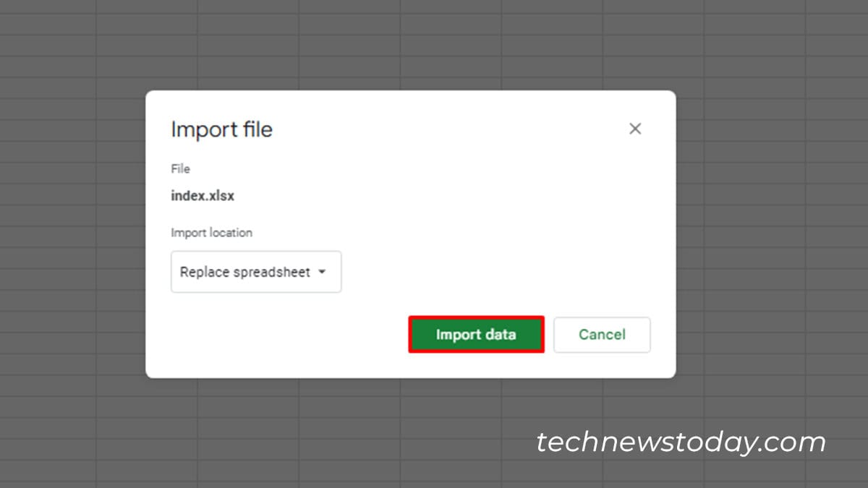The width and height of the screenshot is (868, 488).
Task: Click the Import data button
Action: click(476, 335)
